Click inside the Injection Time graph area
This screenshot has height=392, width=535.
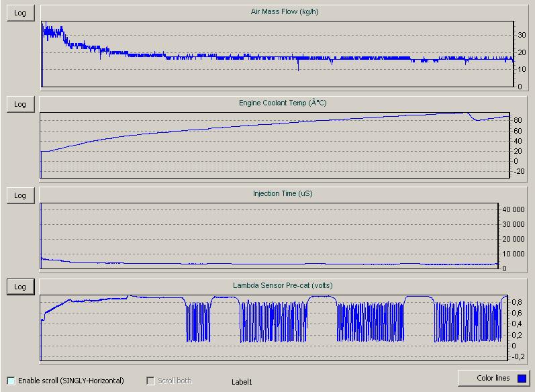tap(269, 236)
